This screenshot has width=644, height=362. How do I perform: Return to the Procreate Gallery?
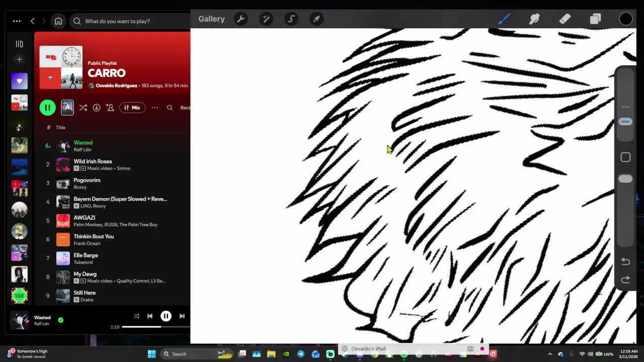pyautogui.click(x=211, y=19)
